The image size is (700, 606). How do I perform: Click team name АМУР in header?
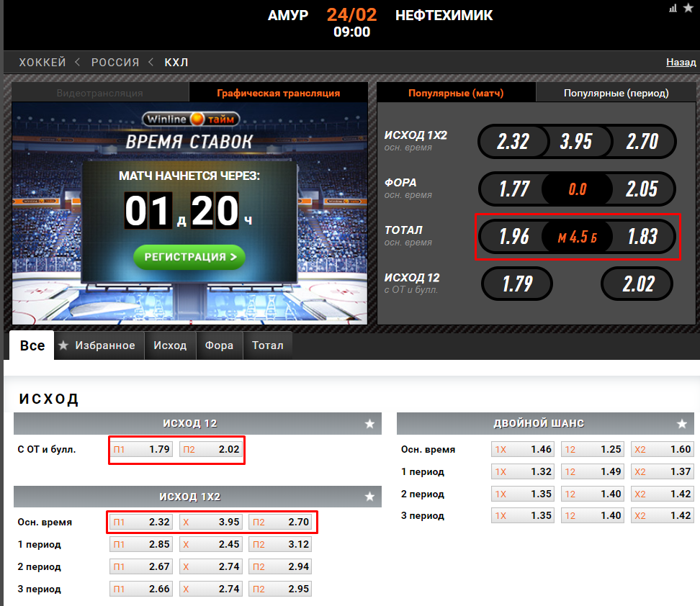coord(288,15)
